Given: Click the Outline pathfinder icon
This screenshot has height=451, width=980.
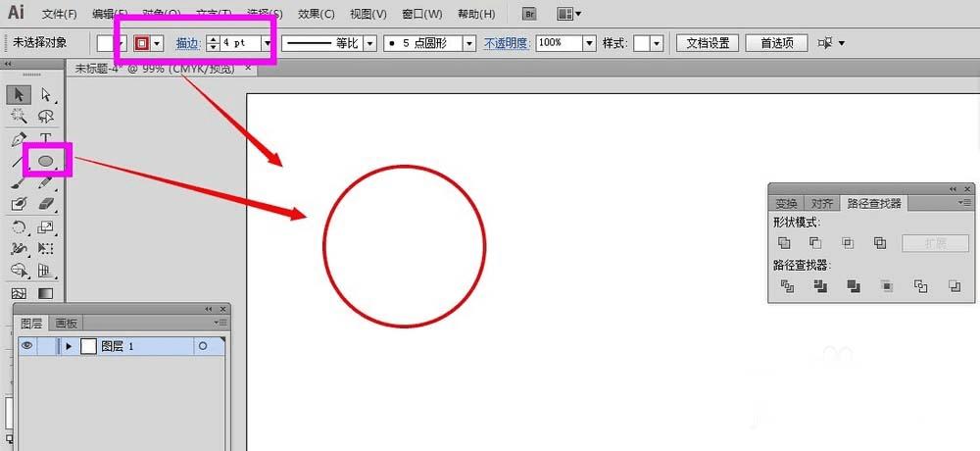Looking at the screenshot, I should coord(920,286).
